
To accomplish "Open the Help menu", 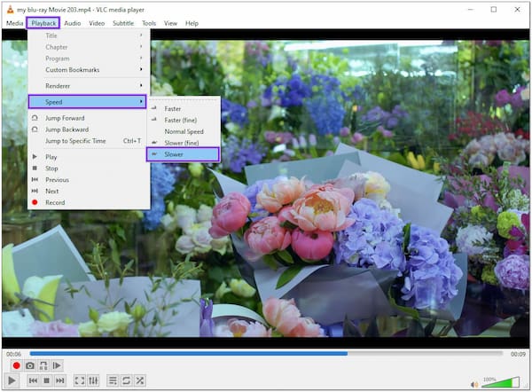I will 192,23.
